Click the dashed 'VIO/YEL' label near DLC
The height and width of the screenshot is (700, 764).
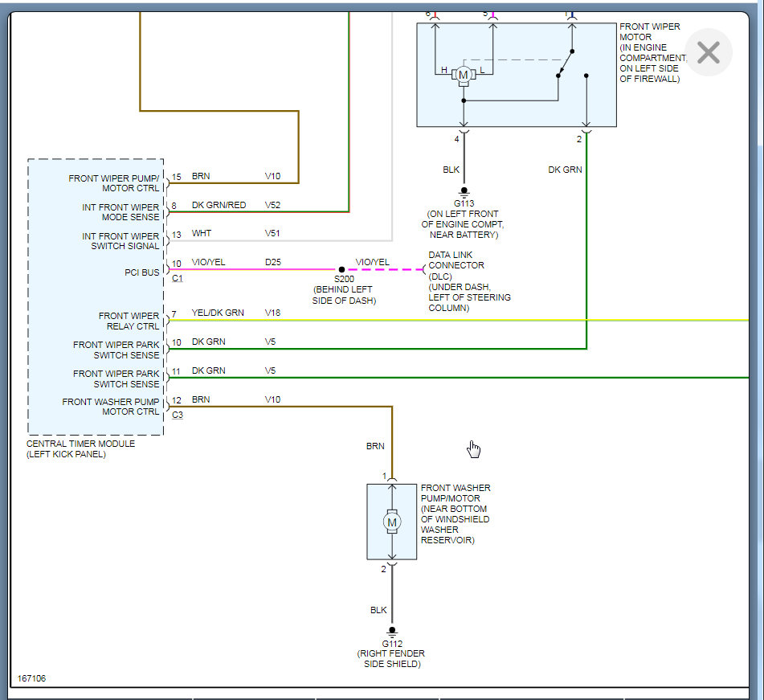click(372, 262)
